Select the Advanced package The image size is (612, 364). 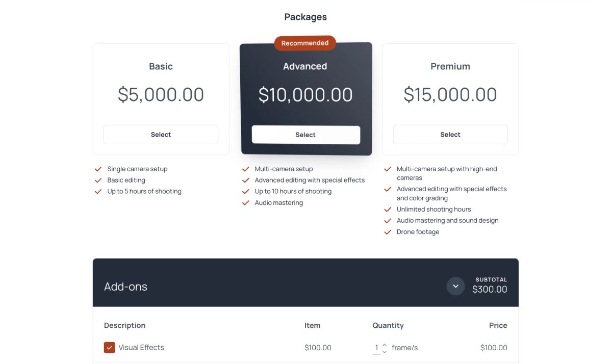tap(305, 135)
